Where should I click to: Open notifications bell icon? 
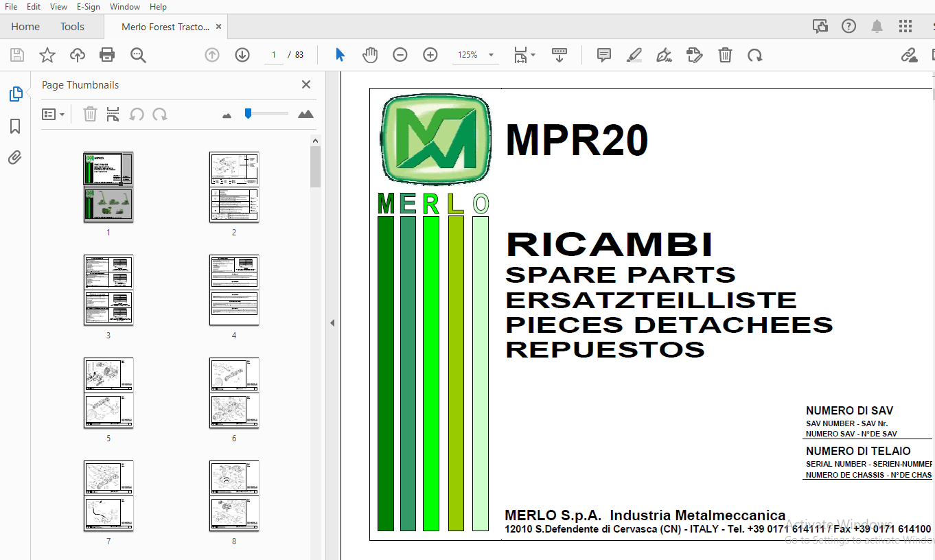pyautogui.click(x=877, y=26)
